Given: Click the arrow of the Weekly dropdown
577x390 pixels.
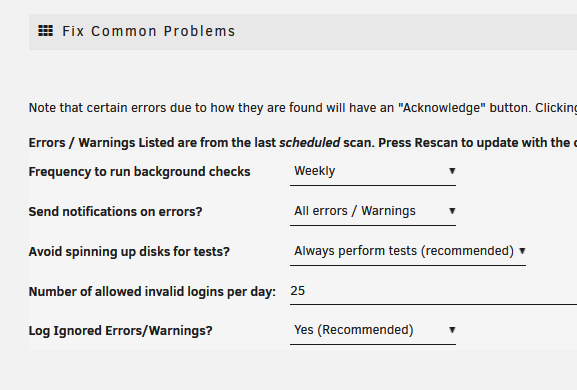Looking at the screenshot, I should click(452, 171).
